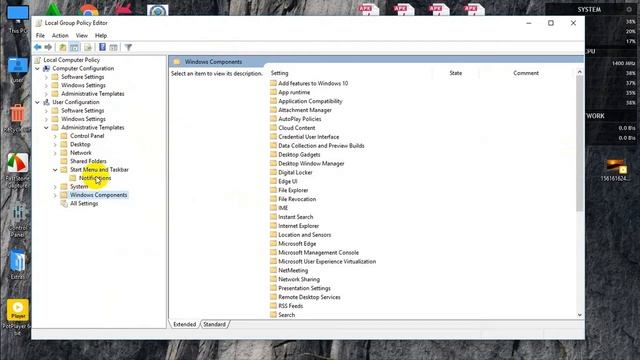Click the scroll down arrow of settings list
The image size is (640, 360).
pyautogui.click(x=580, y=315)
